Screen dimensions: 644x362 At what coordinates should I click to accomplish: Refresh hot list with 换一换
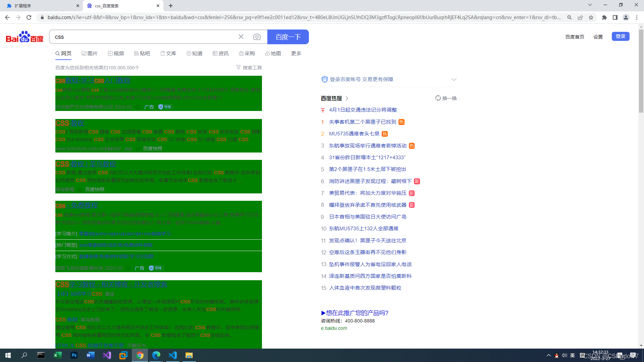446,98
